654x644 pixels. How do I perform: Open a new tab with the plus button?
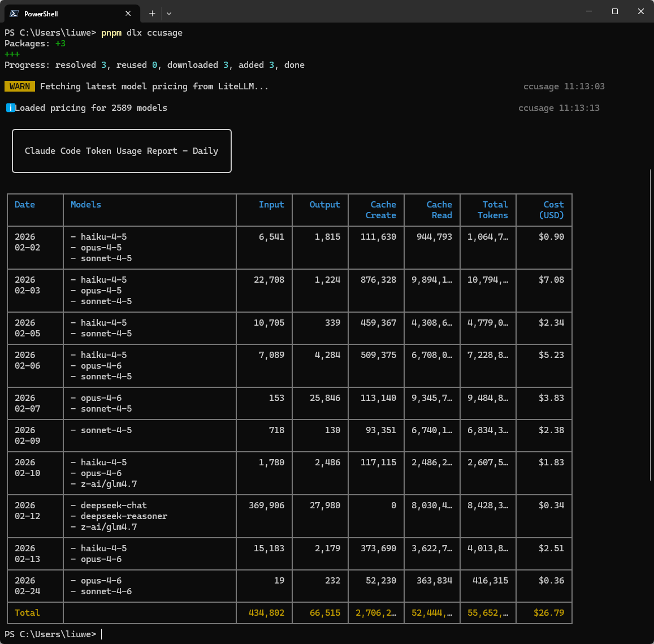(x=152, y=13)
